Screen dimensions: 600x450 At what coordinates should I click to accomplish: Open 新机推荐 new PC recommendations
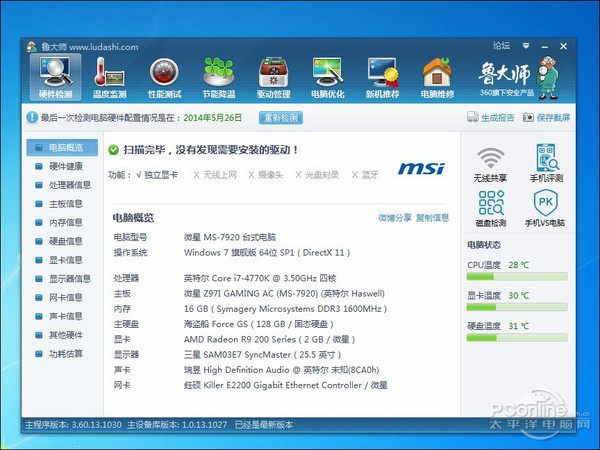(382, 77)
